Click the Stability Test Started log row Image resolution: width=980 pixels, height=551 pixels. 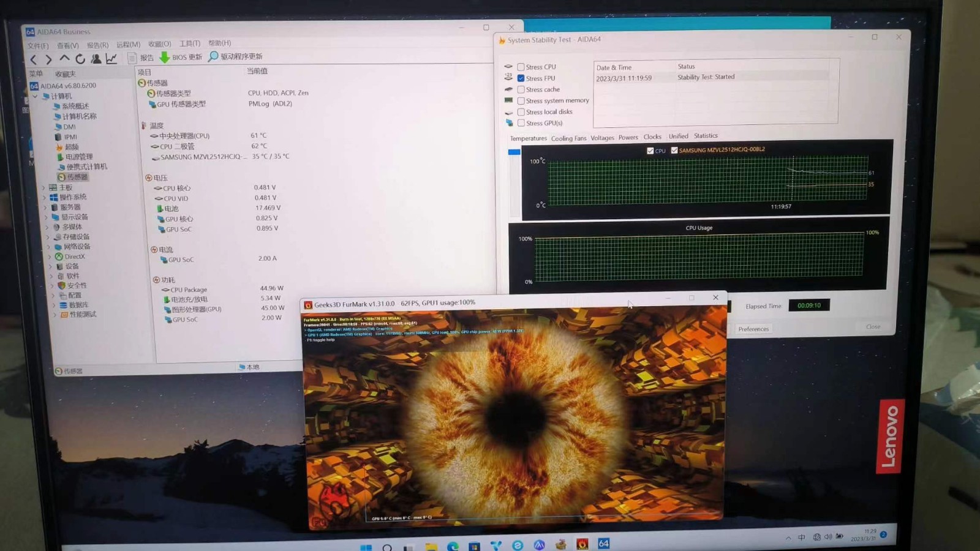[x=712, y=78]
